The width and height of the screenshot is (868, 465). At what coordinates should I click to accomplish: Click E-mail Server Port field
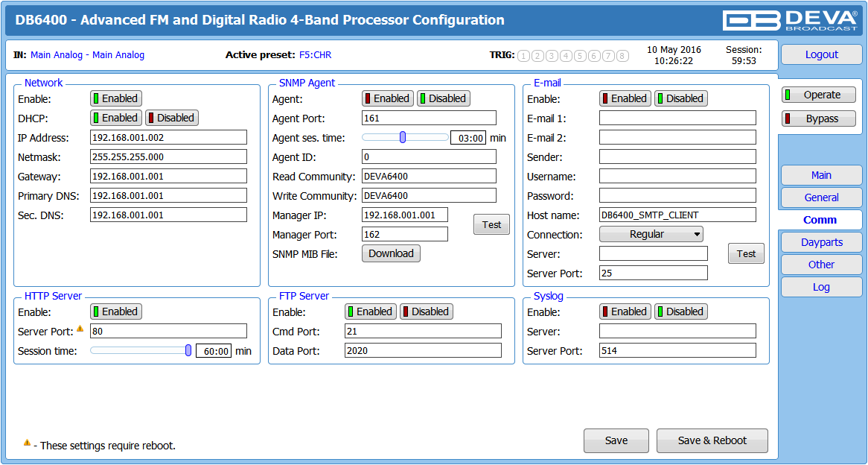[x=653, y=273]
